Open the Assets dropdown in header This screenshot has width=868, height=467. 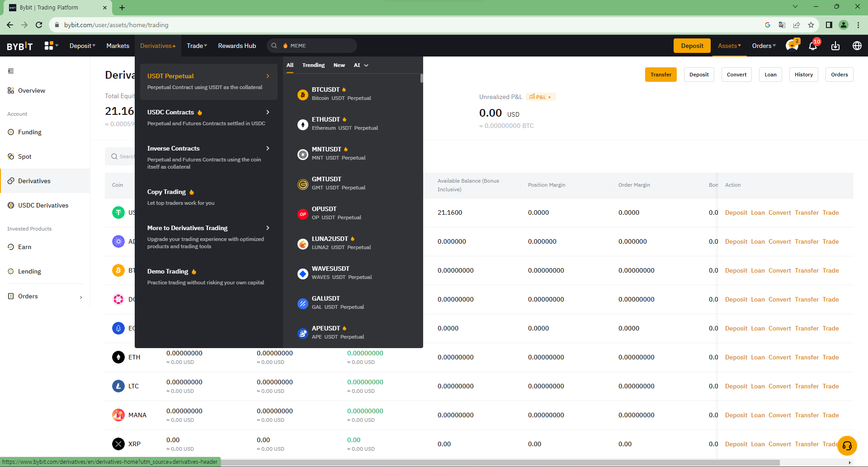(729, 46)
